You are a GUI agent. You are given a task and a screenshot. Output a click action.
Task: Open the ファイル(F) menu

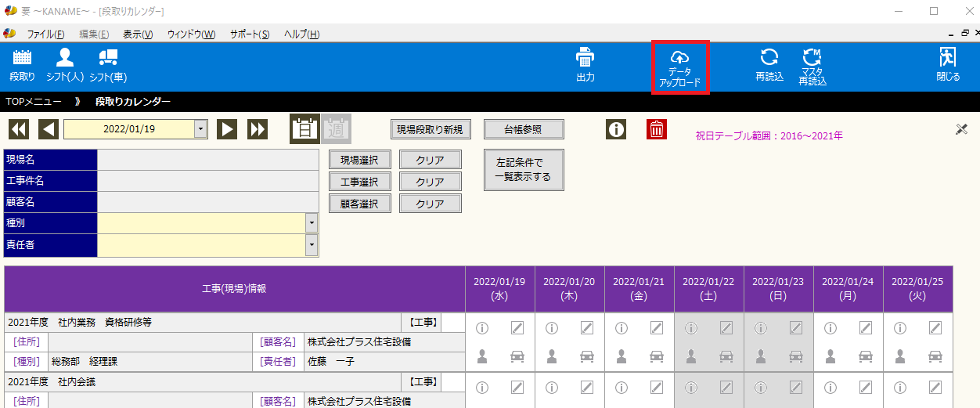(45, 34)
